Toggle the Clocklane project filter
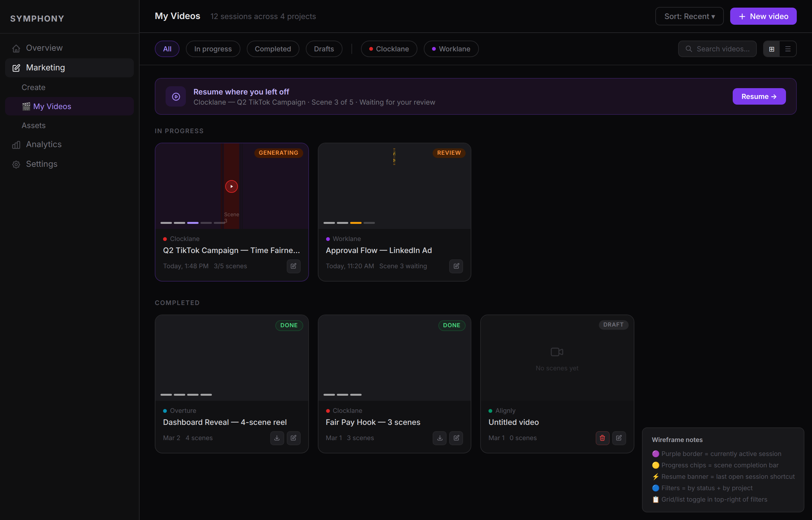Image resolution: width=812 pixels, height=520 pixels. 389,49
